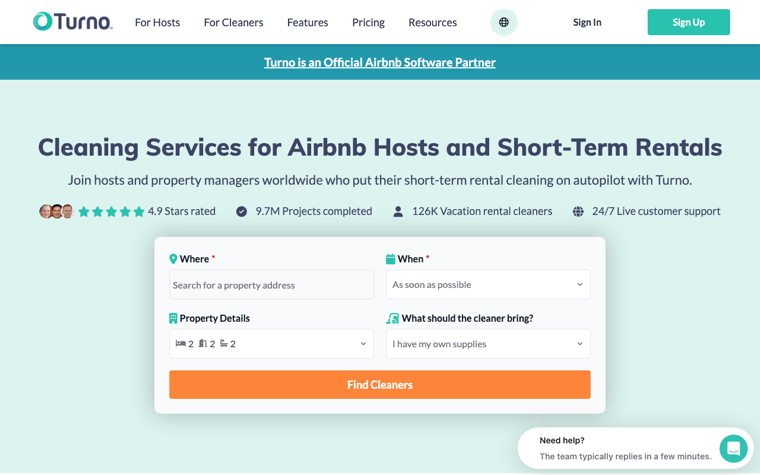This screenshot has height=475, width=760.
Task: Click the Find Cleaners button
Action: pos(380,385)
